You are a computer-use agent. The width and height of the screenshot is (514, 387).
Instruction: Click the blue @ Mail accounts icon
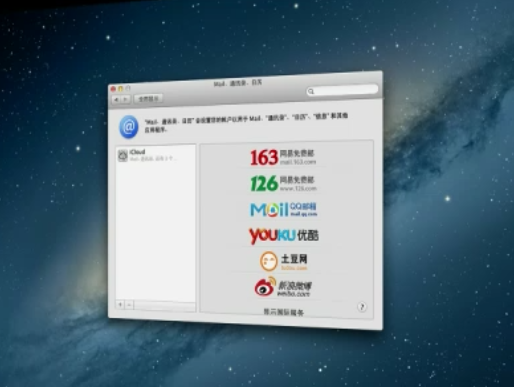pyautogui.click(x=129, y=127)
